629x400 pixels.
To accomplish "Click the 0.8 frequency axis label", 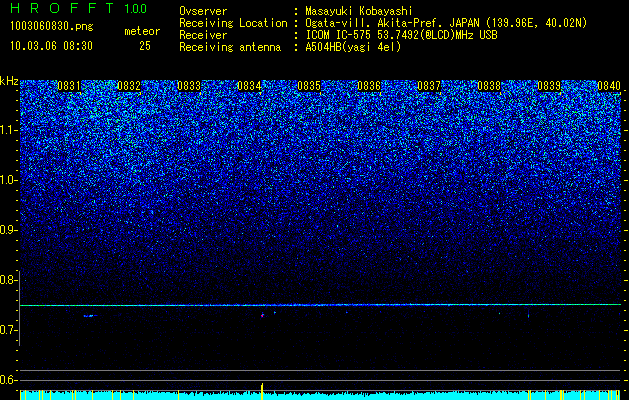I will (9, 280).
